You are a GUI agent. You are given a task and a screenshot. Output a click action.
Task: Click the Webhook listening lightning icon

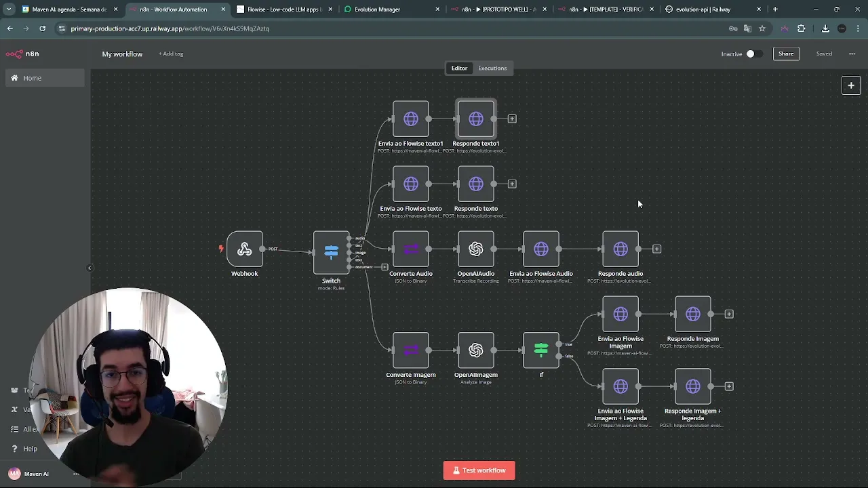(221, 249)
